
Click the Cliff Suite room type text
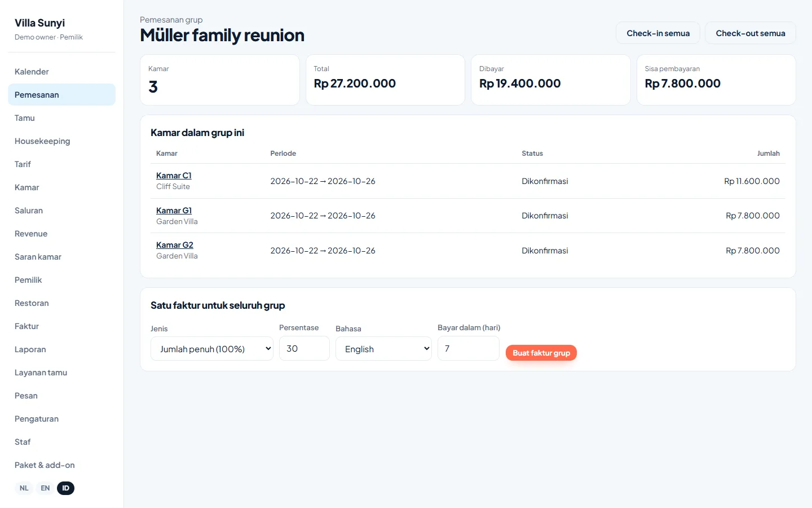[x=173, y=187]
